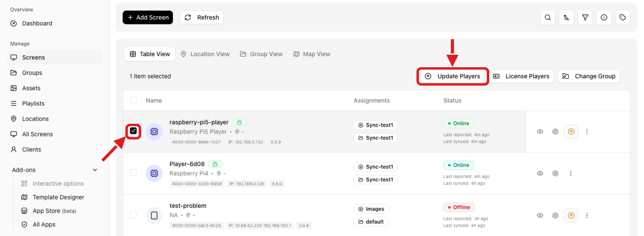The image size is (644, 236).
Task: Click the Offline status badge
Action: click(459, 207)
